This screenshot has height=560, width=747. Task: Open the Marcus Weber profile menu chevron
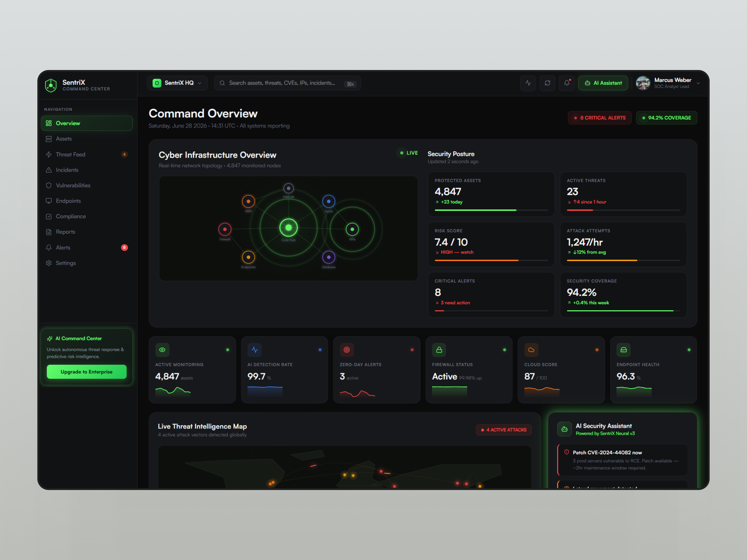698,83
